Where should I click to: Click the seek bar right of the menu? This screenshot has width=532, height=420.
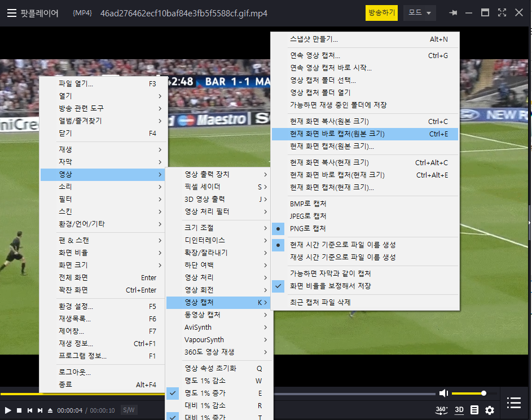(354, 394)
